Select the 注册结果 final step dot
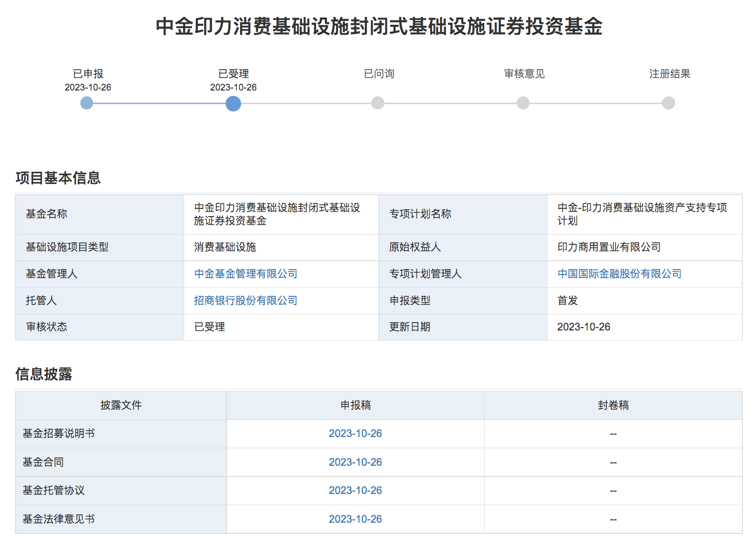The image size is (756, 548). tap(668, 103)
